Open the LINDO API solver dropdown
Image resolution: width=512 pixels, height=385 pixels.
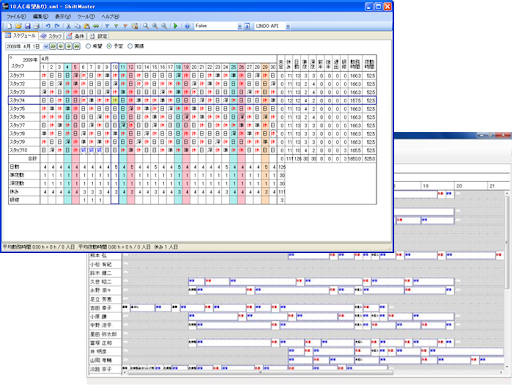click(x=288, y=26)
